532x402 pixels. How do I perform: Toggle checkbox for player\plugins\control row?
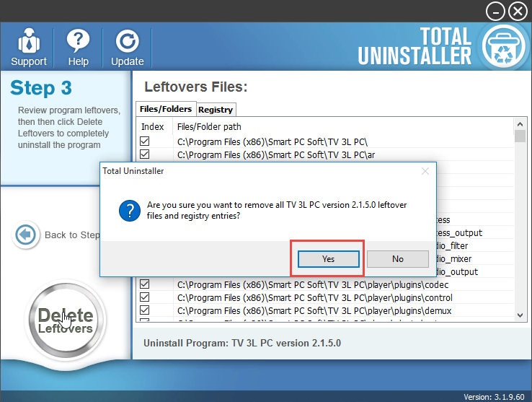(x=145, y=297)
